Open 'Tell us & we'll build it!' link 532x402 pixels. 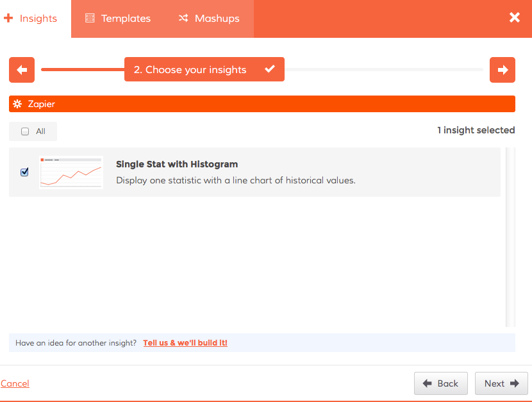(x=185, y=342)
